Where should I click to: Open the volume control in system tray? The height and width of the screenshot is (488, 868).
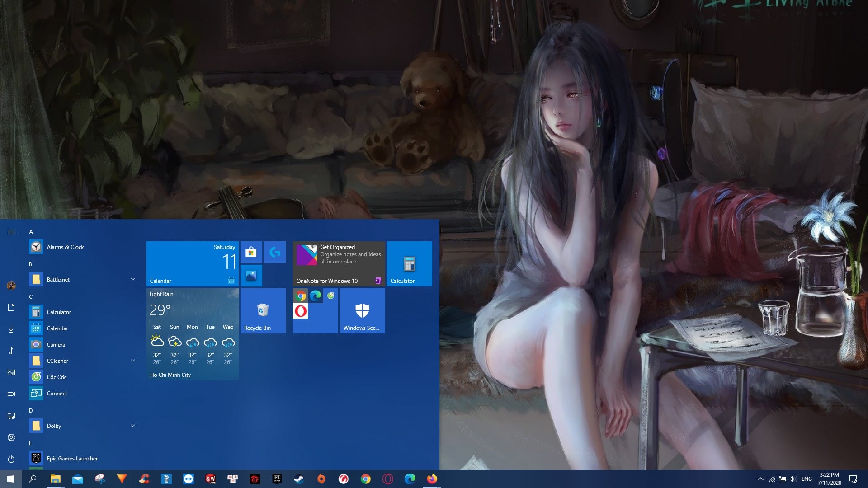[x=793, y=479]
